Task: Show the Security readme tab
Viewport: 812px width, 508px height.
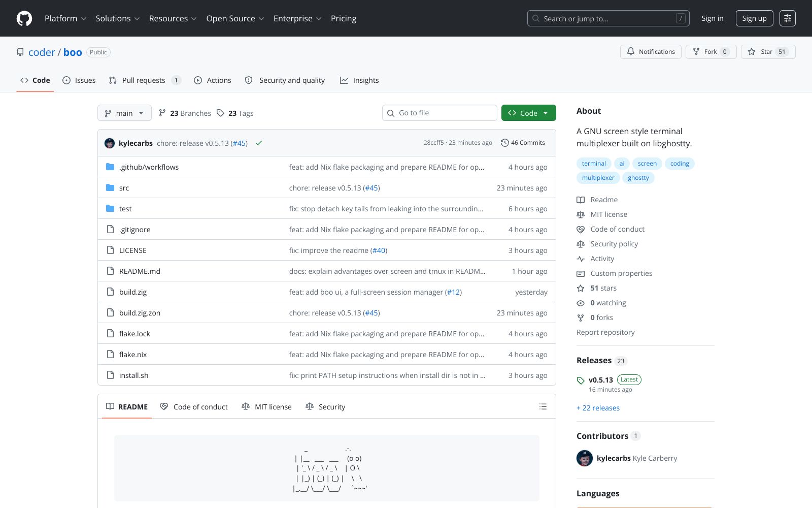Action: tap(325, 406)
